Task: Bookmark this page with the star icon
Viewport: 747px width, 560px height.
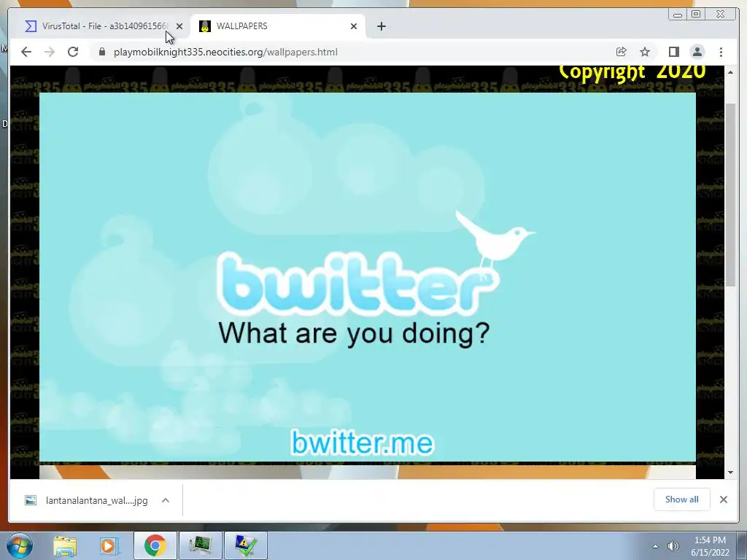Action: 645,52
